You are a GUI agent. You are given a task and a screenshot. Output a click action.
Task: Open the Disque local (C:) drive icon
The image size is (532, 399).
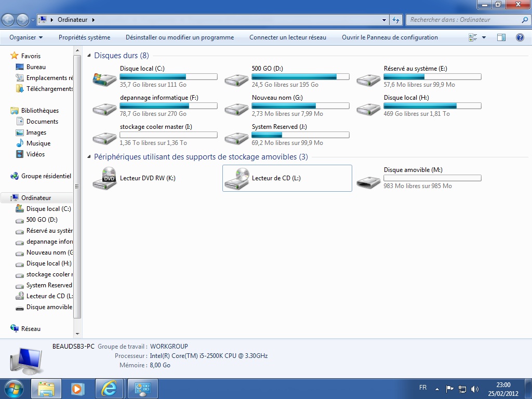(x=104, y=79)
